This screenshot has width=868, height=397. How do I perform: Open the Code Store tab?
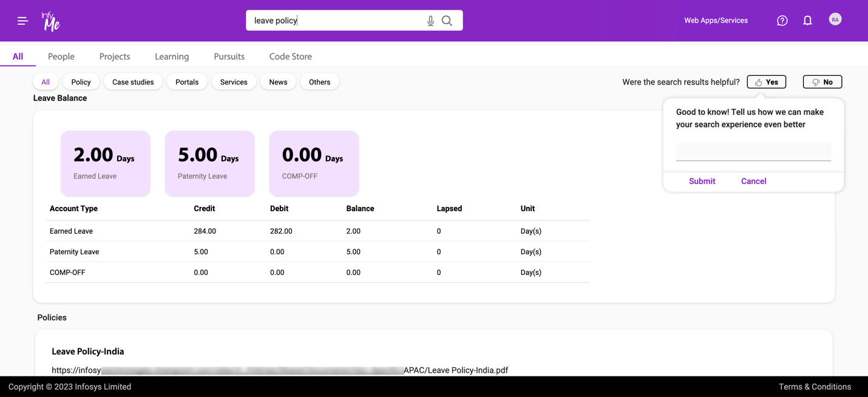click(290, 56)
